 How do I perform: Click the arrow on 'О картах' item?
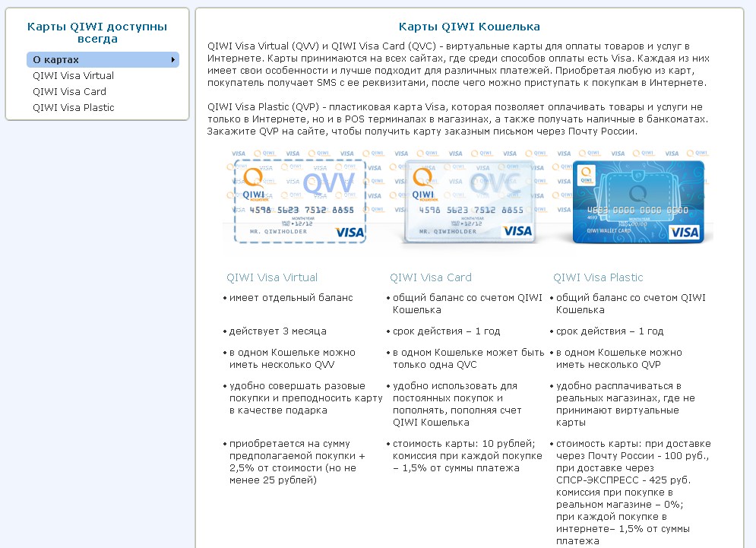pos(172,60)
